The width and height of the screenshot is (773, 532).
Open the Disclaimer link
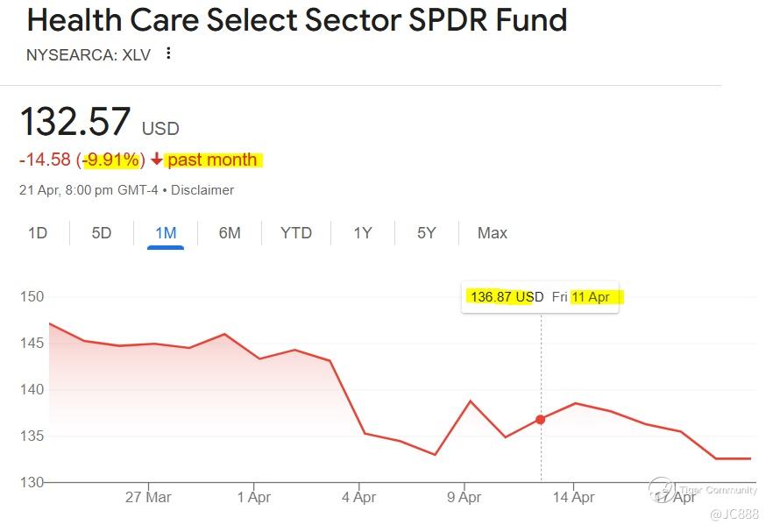(x=202, y=189)
